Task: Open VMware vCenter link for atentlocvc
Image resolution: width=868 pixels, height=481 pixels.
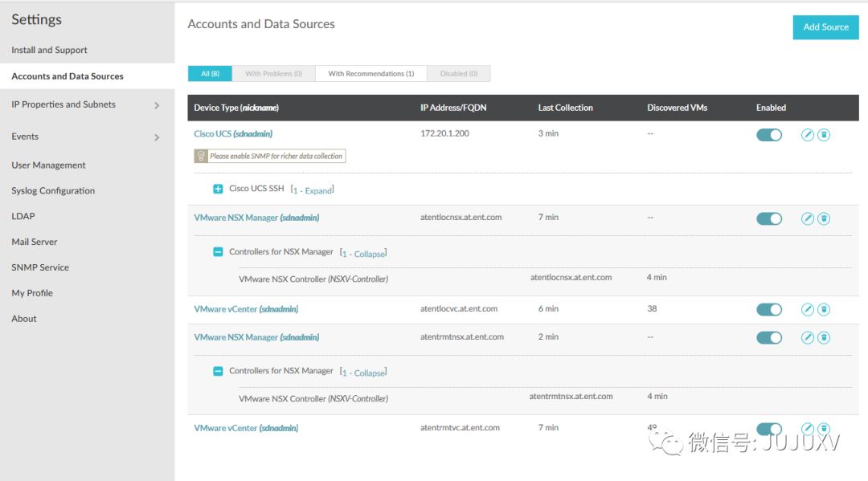Action: click(x=246, y=309)
